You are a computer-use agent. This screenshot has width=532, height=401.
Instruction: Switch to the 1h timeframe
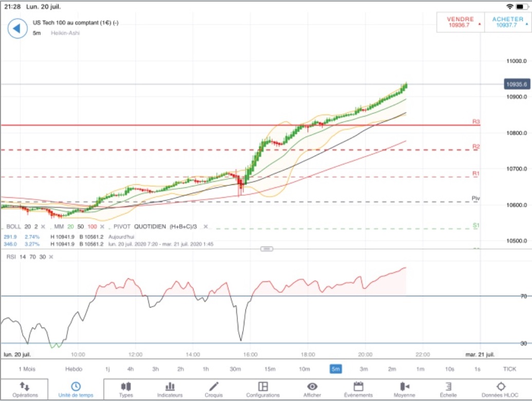pos(205,369)
